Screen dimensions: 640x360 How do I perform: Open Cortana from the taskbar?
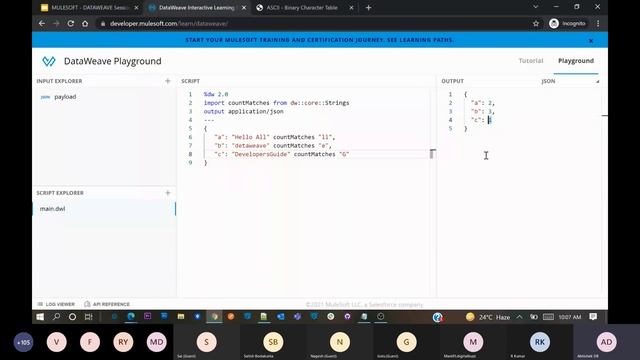click(x=72, y=317)
